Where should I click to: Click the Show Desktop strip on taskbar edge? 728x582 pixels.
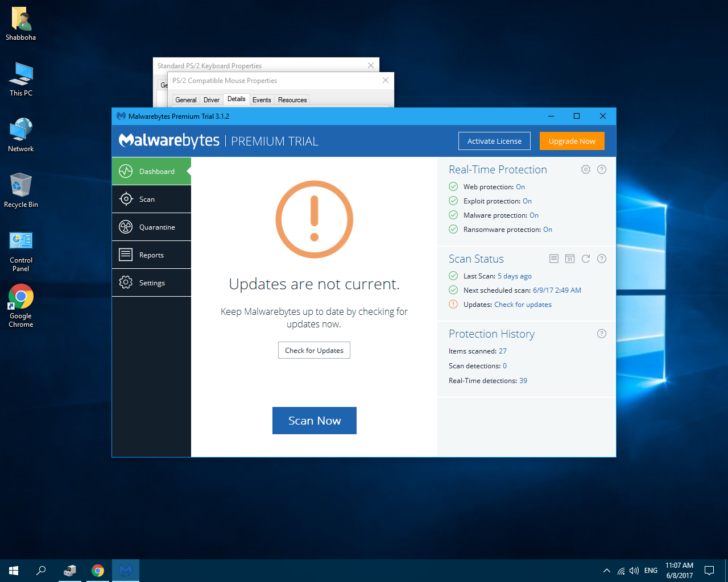pyautogui.click(x=726, y=571)
